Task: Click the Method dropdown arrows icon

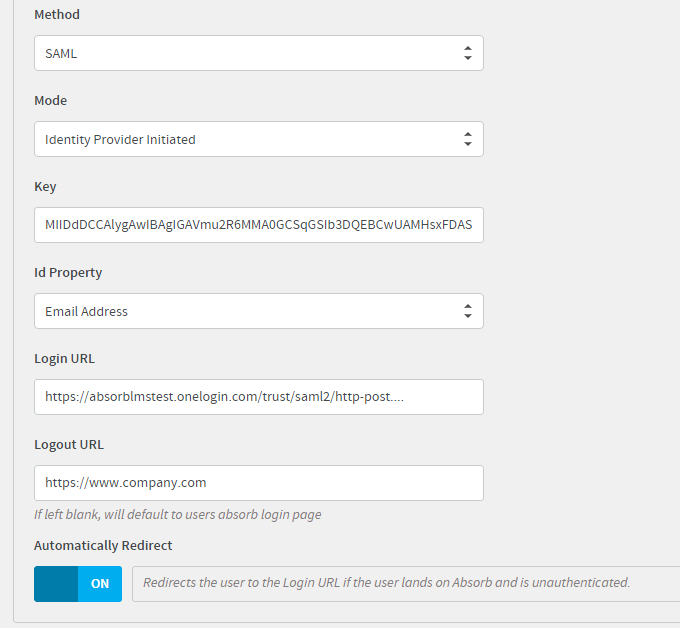Action: point(468,53)
